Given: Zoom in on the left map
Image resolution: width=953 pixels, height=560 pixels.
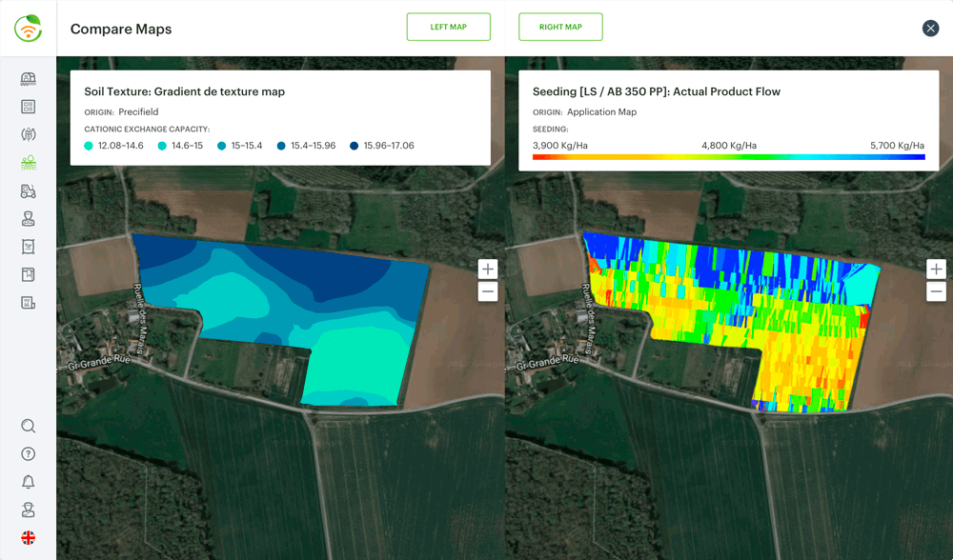Looking at the screenshot, I should (488, 269).
